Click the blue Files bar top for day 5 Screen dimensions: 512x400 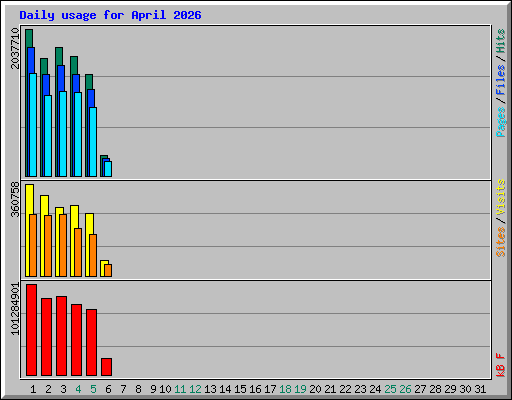pos(91,98)
